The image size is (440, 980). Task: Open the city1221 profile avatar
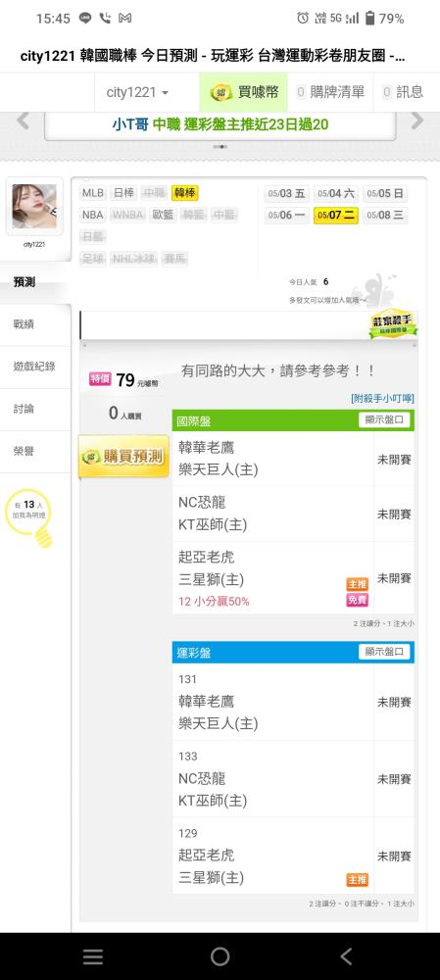(x=34, y=206)
